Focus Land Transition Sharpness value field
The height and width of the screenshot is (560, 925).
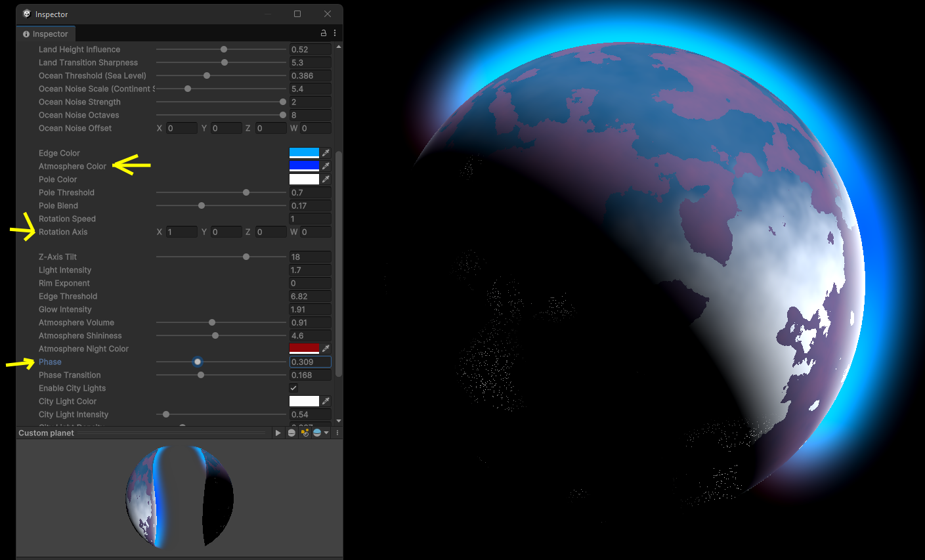310,62
